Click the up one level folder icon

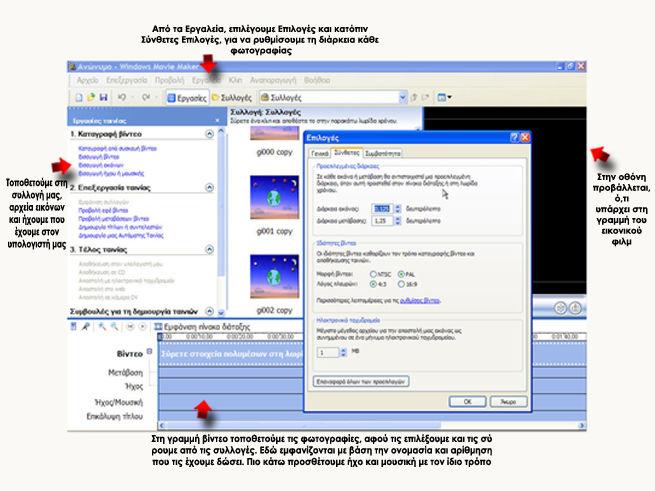point(414,97)
